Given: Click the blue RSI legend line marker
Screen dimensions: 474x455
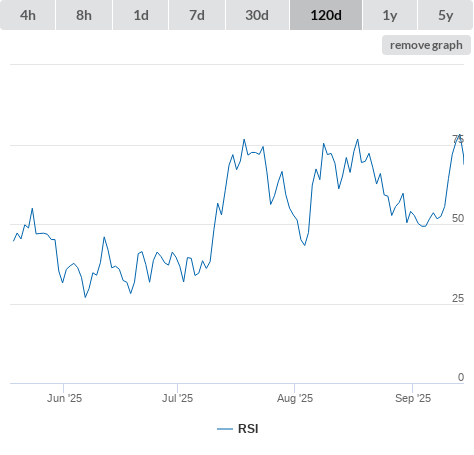Looking at the screenshot, I should [225, 429].
